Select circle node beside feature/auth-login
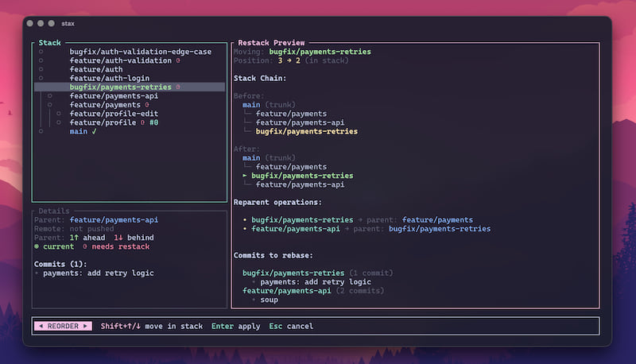The width and height of the screenshot is (636, 364). [41, 78]
